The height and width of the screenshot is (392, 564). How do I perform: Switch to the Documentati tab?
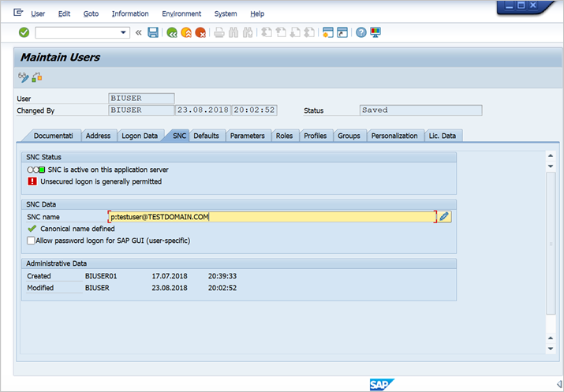click(x=53, y=136)
